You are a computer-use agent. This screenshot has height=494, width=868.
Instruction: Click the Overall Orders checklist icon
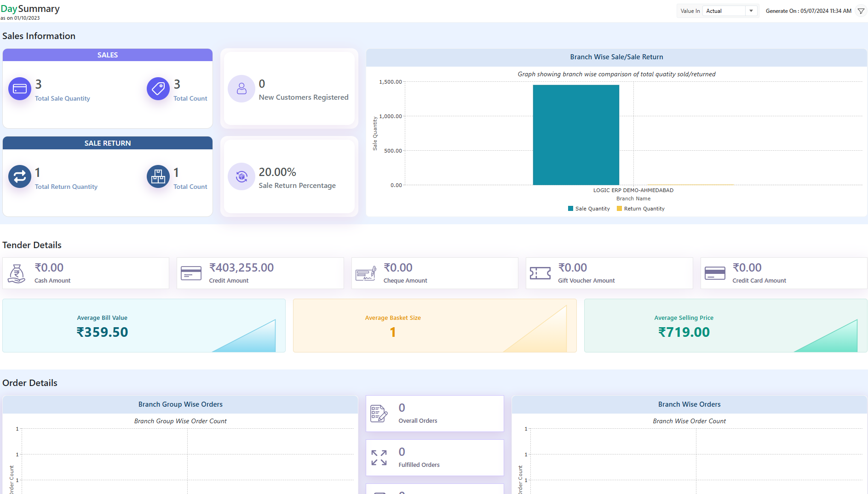[379, 414]
